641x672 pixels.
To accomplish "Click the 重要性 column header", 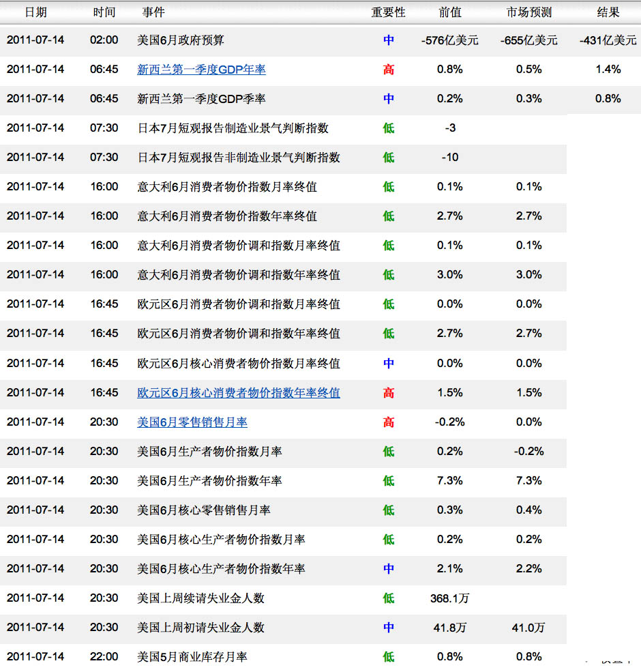I will pyautogui.click(x=388, y=12).
